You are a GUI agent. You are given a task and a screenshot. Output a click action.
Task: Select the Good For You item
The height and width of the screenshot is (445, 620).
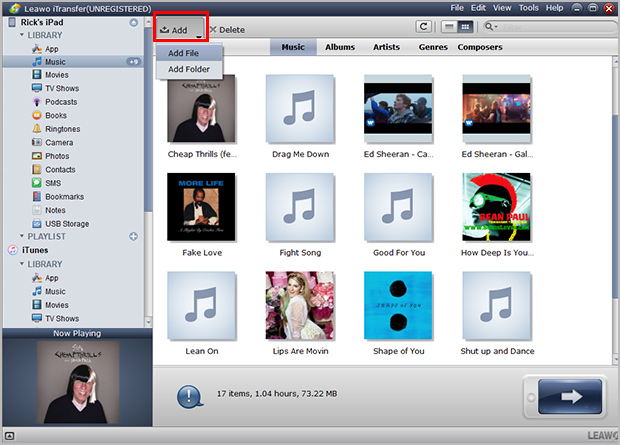[398, 207]
